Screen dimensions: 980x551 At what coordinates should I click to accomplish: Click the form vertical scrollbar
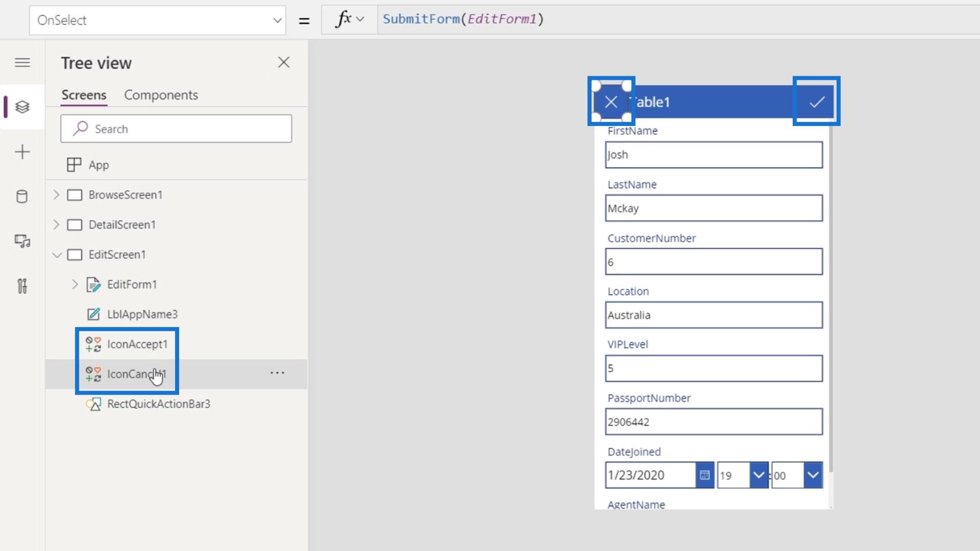click(x=831, y=297)
